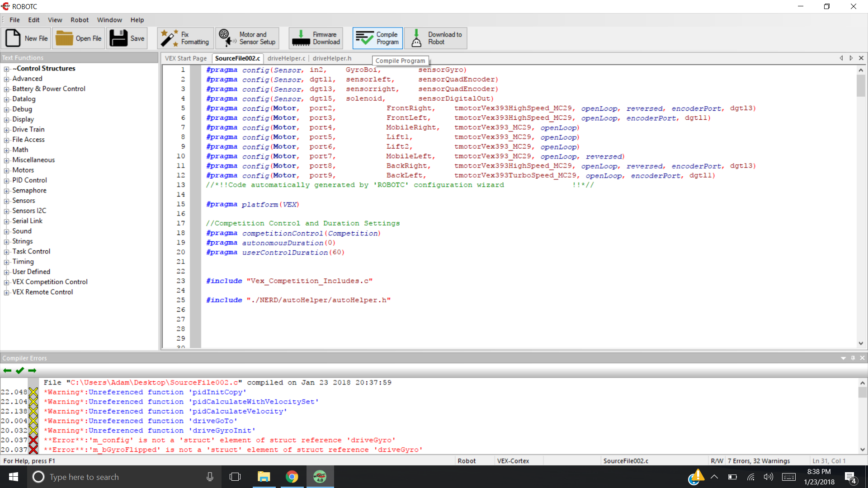
Task: Click the taskbar microphone icon
Action: (210, 477)
